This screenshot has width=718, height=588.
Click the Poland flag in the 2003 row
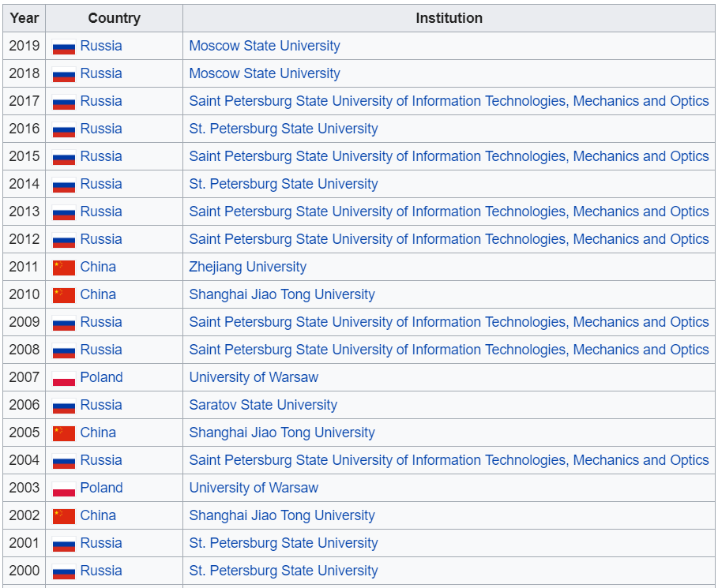64,489
